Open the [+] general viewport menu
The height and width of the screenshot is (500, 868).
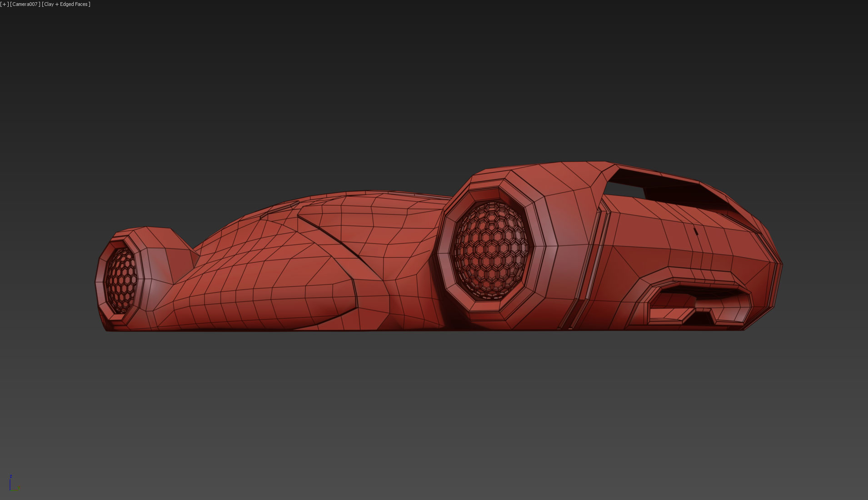click(5, 4)
